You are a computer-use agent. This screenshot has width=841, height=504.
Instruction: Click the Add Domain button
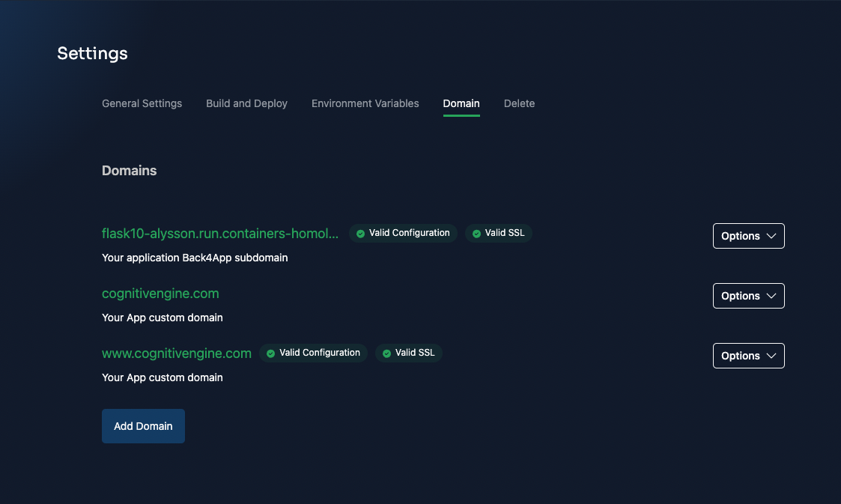[x=143, y=425]
